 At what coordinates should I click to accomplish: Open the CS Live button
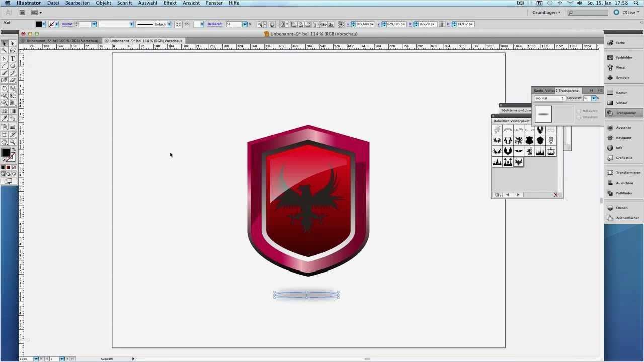(x=626, y=12)
